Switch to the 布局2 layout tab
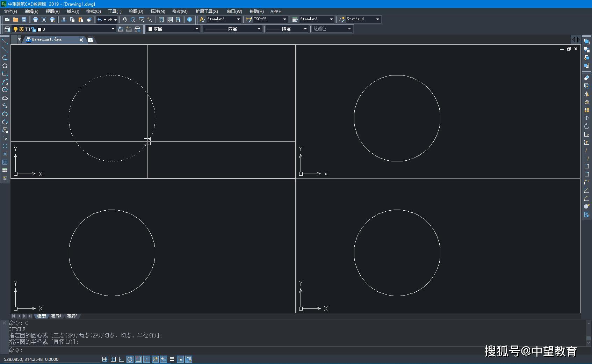 click(72, 316)
